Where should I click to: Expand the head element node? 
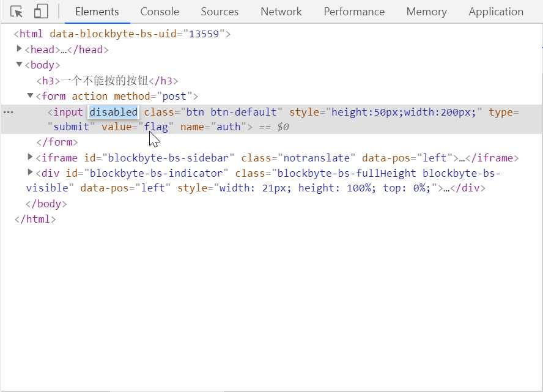pyautogui.click(x=19, y=49)
